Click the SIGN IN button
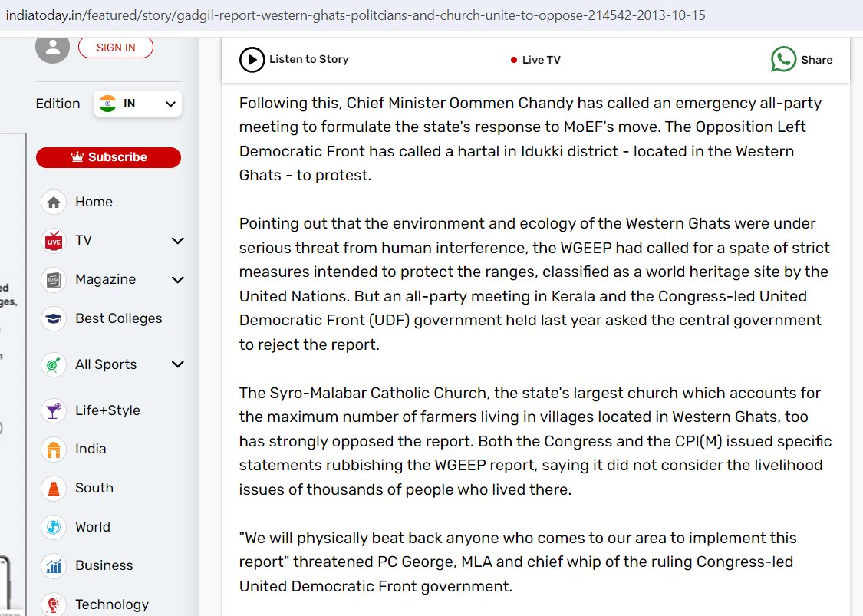 click(x=116, y=48)
